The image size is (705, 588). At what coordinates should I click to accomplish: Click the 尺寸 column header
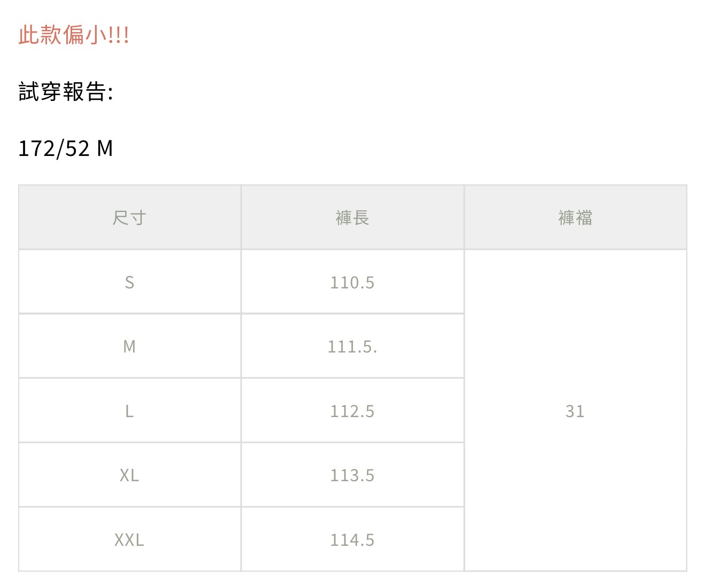(129, 218)
